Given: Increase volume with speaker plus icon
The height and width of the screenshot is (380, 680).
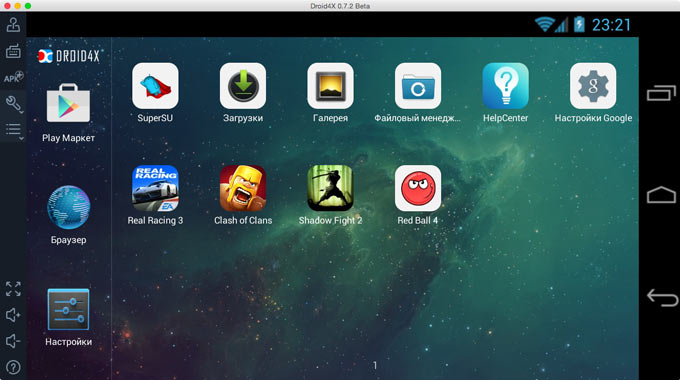Looking at the screenshot, I should pyautogui.click(x=13, y=315).
